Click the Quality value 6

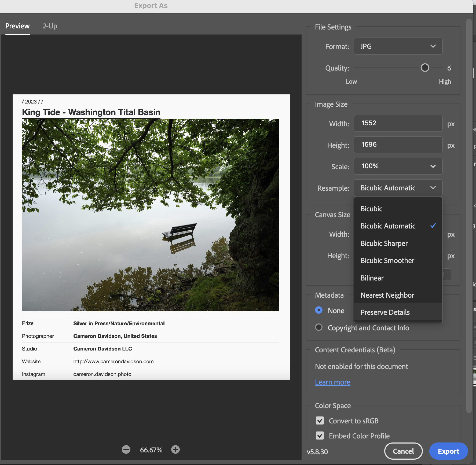pyautogui.click(x=449, y=68)
